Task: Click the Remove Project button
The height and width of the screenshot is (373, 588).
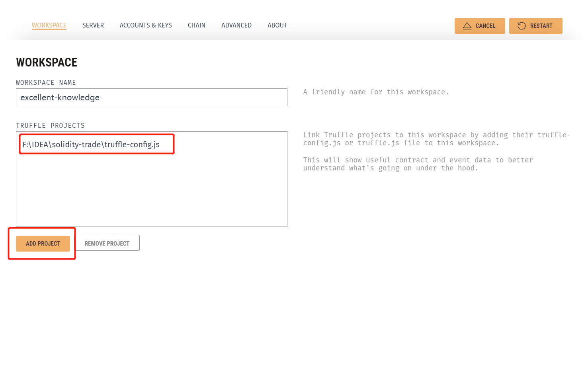Action: pos(107,243)
